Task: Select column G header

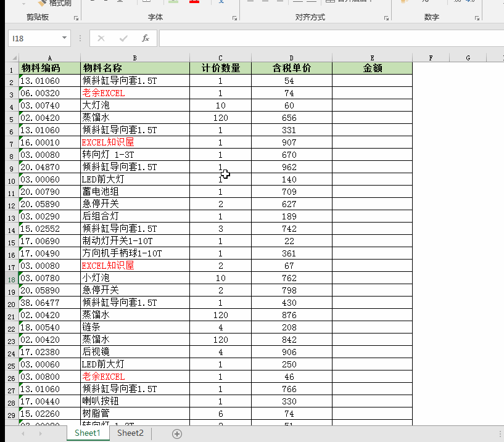Action: tap(468, 58)
